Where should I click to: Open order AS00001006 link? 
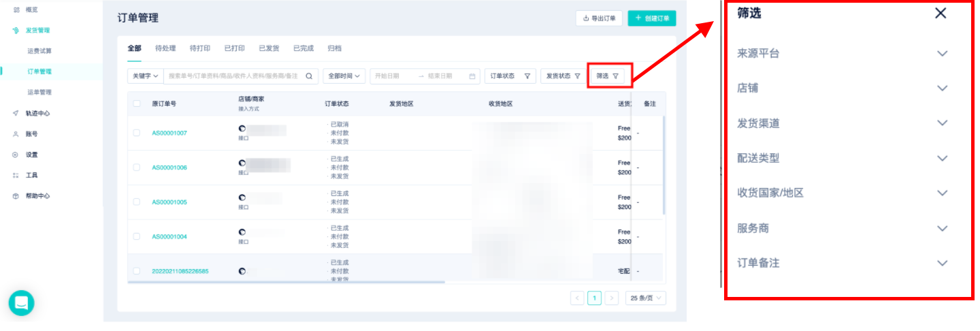tap(169, 168)
